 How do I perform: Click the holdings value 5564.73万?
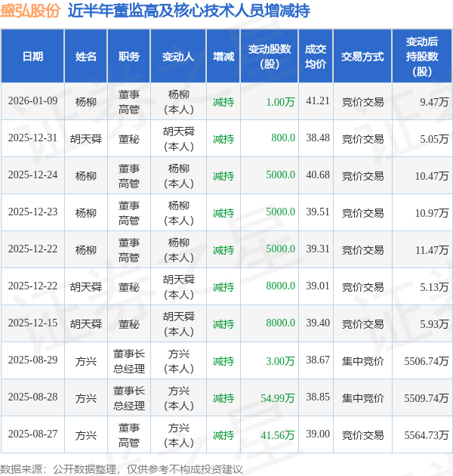point(427,435)
